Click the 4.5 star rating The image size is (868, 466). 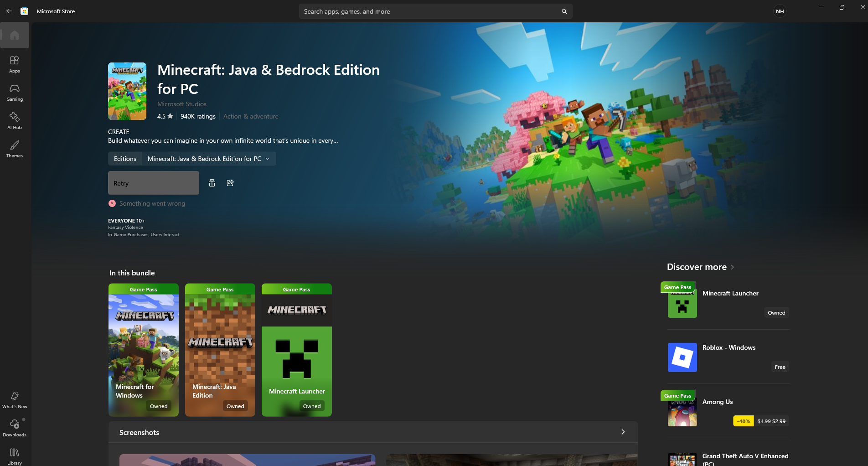[x=165, y=116]
